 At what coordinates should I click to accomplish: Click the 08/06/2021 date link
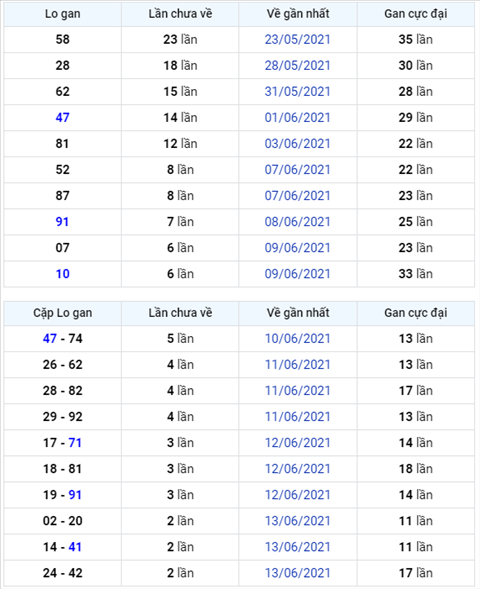click(297, 222)
